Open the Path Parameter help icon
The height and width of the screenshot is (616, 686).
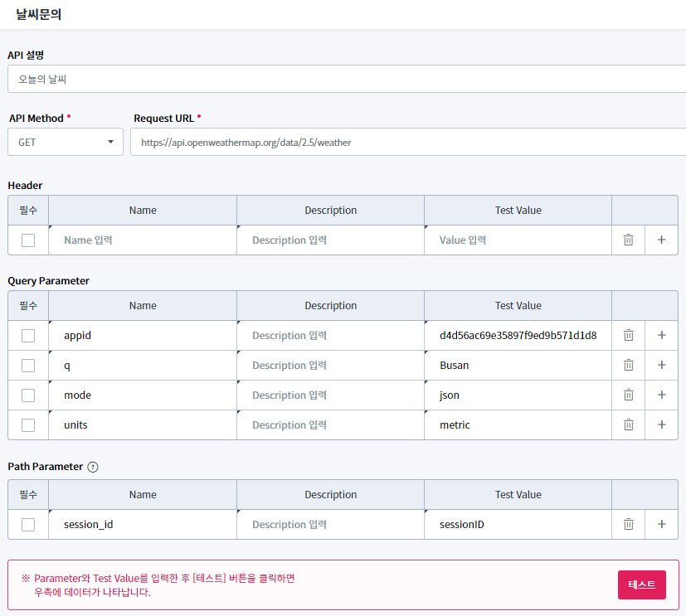pyautogui.click(x=93, y=467)
